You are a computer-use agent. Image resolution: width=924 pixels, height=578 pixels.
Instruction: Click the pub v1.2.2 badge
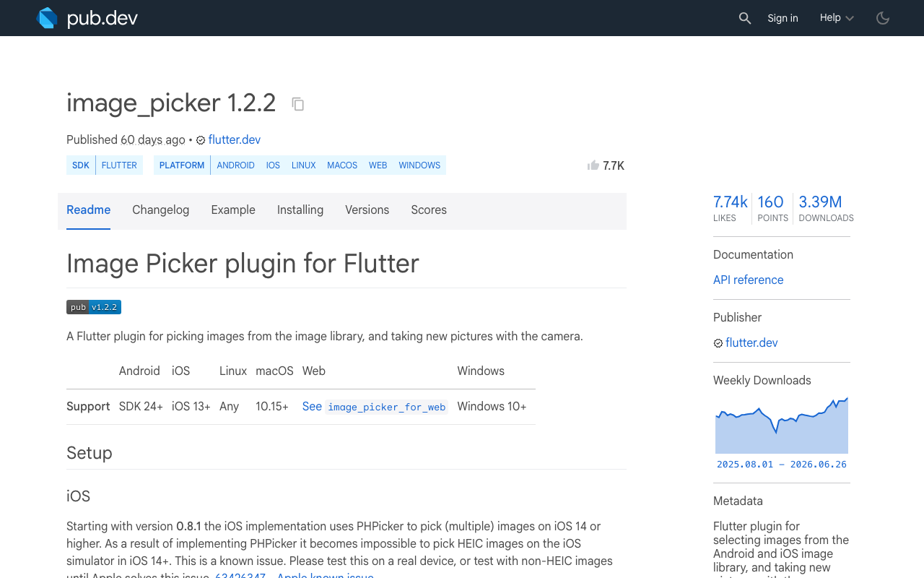coord(94,307)
